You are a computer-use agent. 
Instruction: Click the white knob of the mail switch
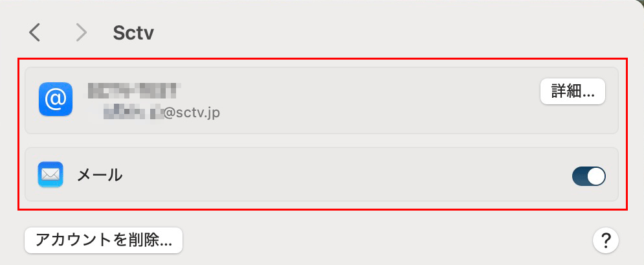(x=596, y=176)
